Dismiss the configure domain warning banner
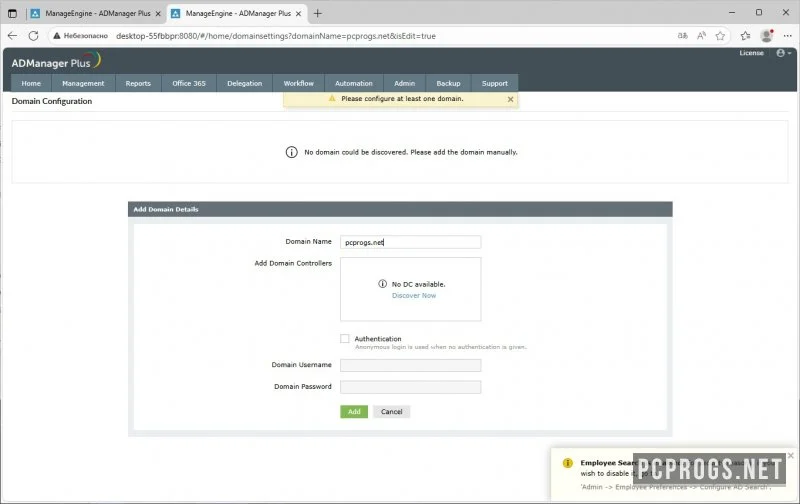This screenshot has width=800, height=504. click(x=510, y=99)
